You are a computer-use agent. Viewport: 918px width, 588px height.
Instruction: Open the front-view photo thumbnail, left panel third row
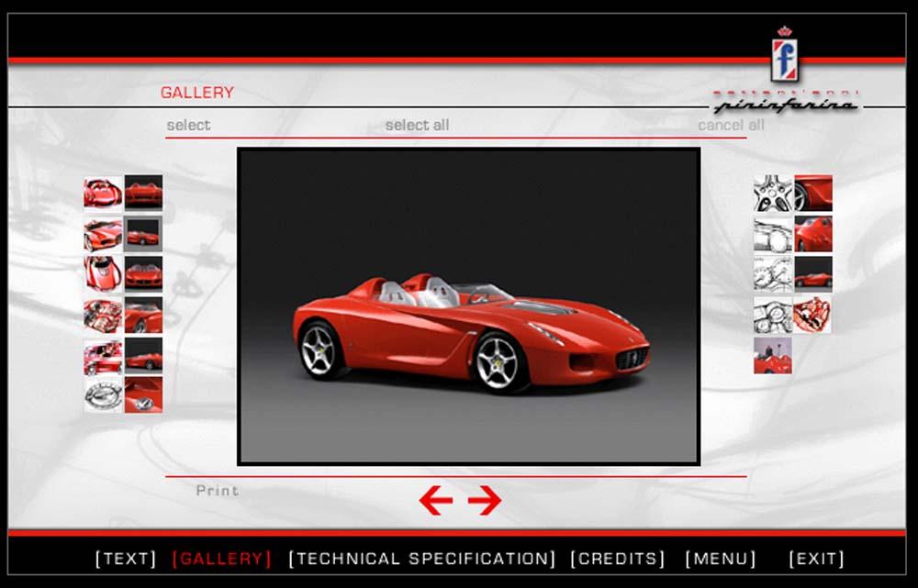point(143,273)
